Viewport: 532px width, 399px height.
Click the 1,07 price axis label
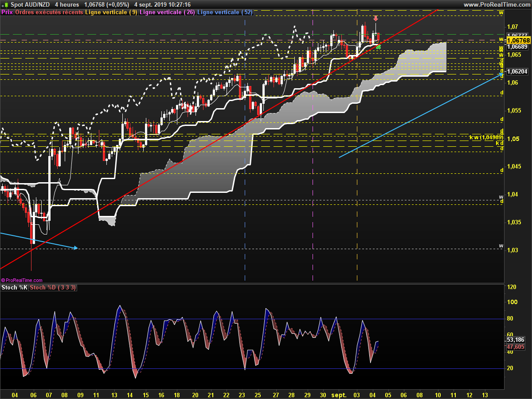coord(513,27)
